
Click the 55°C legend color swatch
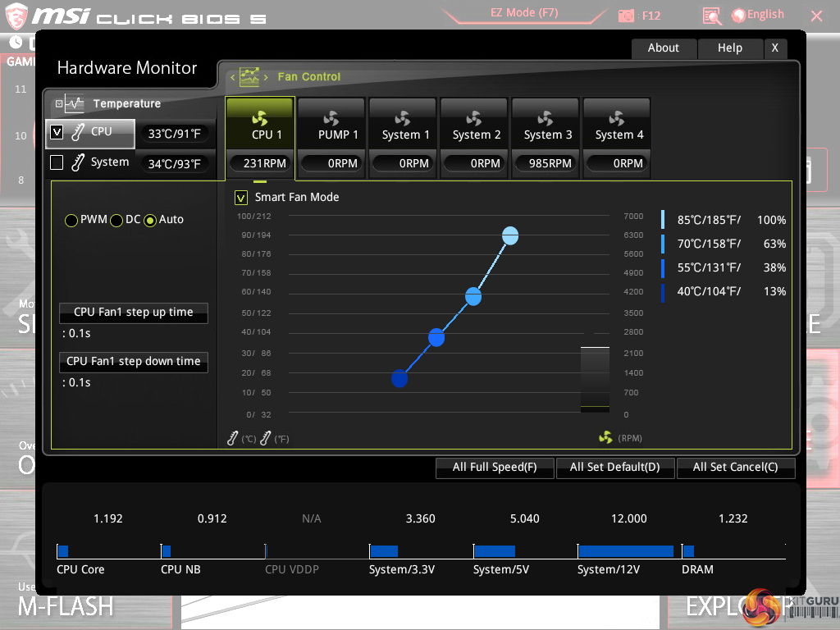click(x=663, y=268)
